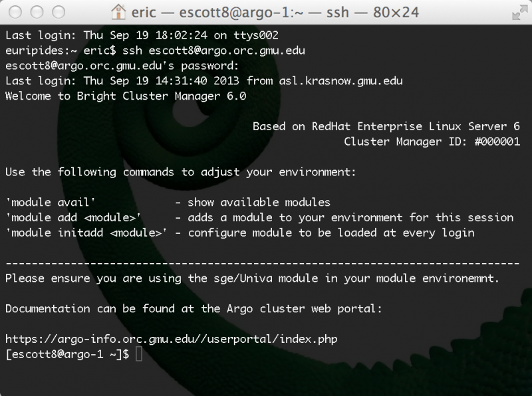This screenshot has height=396, width=532.
Task: Open the argo-info userportal URL
Action: [172, 339]
